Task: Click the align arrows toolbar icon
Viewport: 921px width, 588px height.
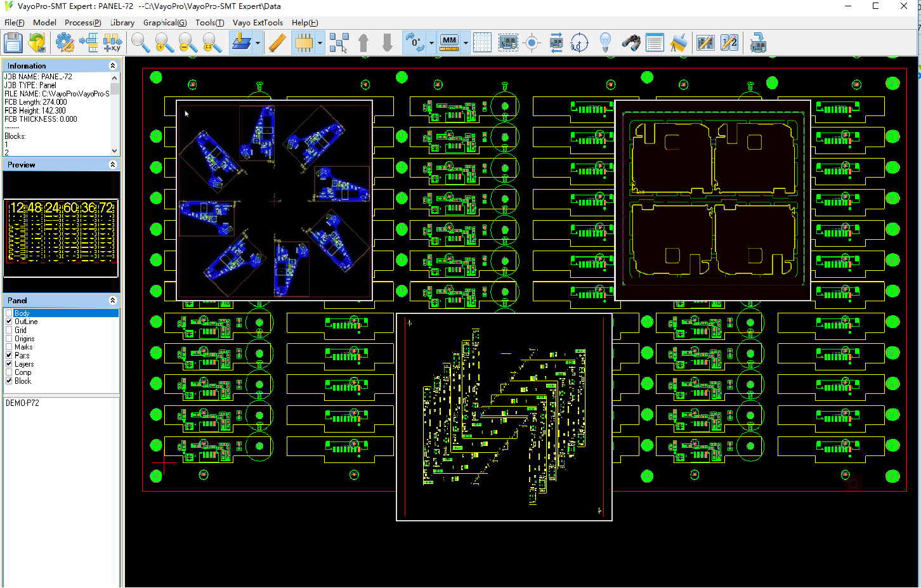Action: pyautogui.click(x=89, y=43)
